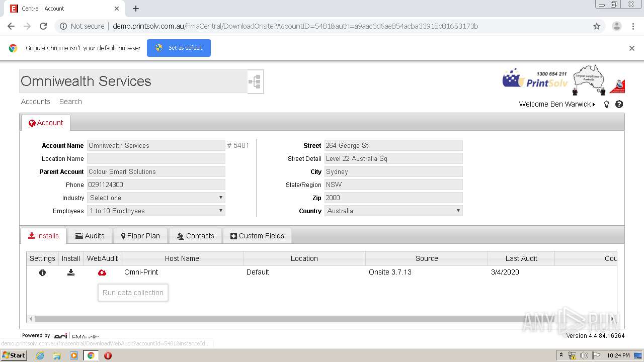
Task: Click the taskbar clock showing 10:24 PM
Action: coord(618,355)
